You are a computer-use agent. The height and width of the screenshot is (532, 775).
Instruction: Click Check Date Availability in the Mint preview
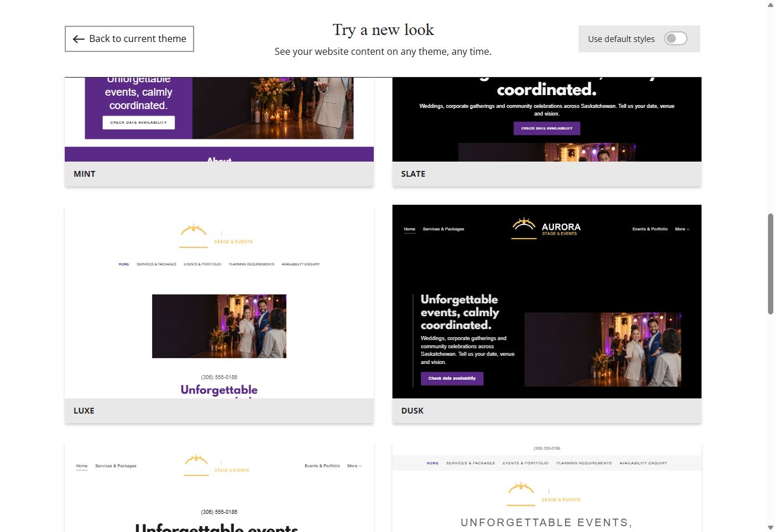139,123
